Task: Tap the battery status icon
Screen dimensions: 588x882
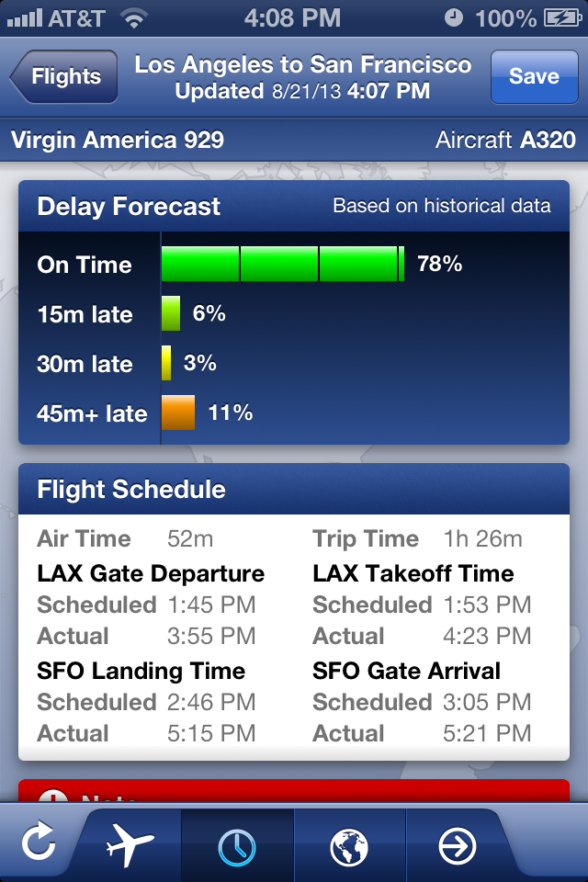Action: 562,18
